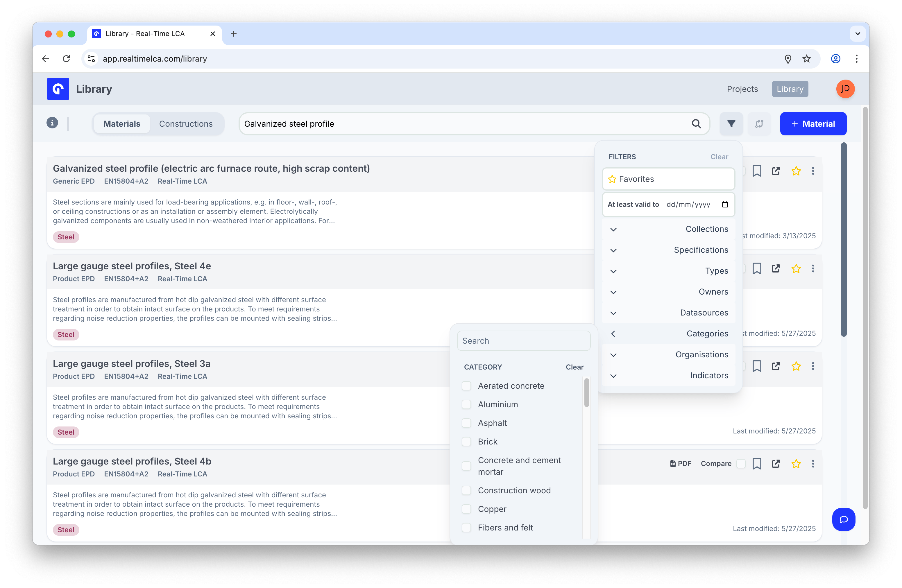
Task: Bookmark the Steel 3a material
Action: tap(757, 366)
